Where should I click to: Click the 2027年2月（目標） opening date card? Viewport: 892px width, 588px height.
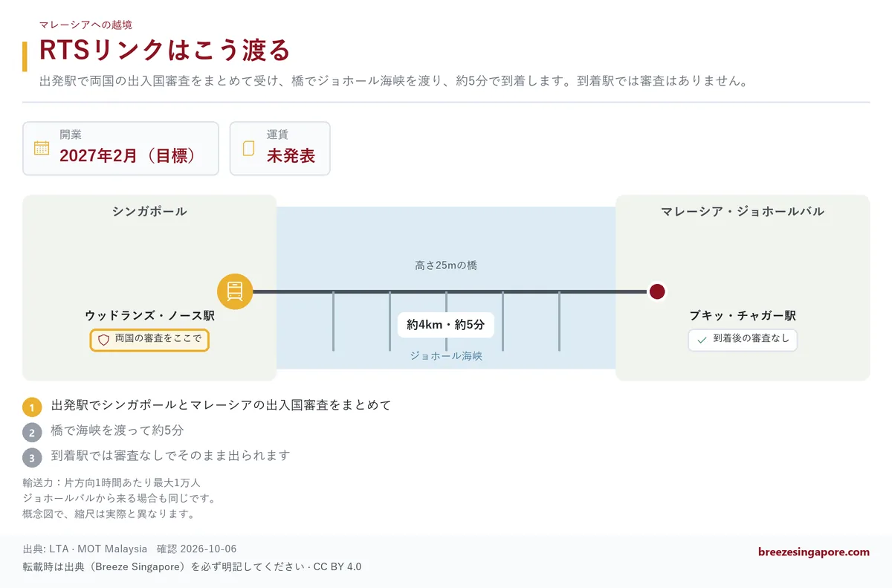[120, 149]
